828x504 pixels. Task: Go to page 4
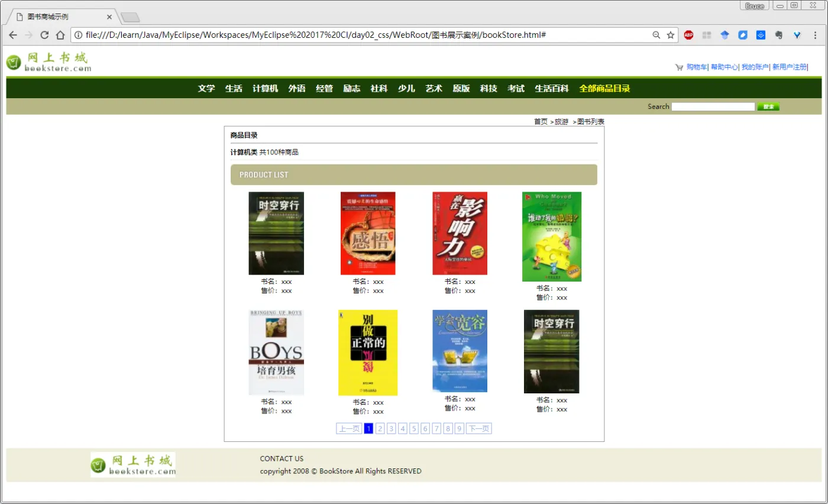click(403, 428)
